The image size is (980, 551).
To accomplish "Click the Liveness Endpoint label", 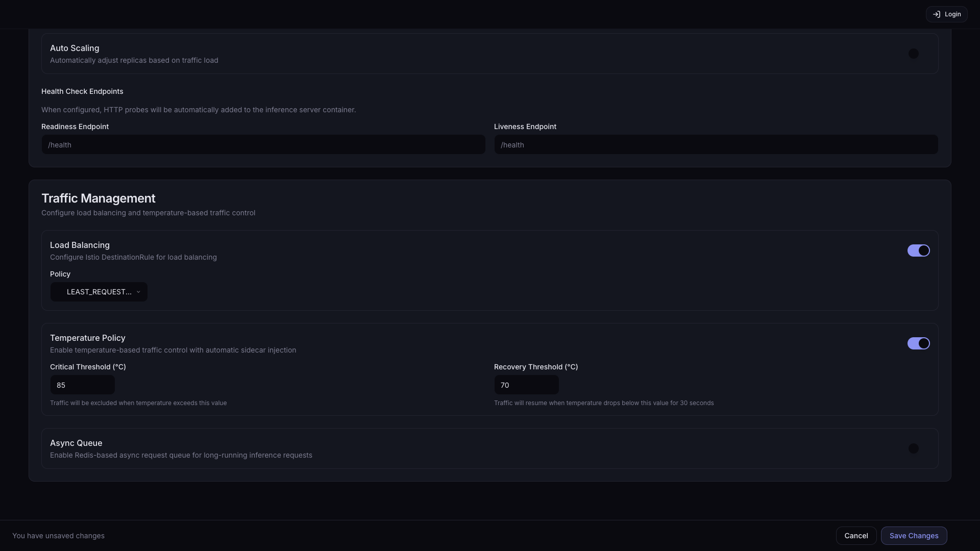I will click(525, 127).
